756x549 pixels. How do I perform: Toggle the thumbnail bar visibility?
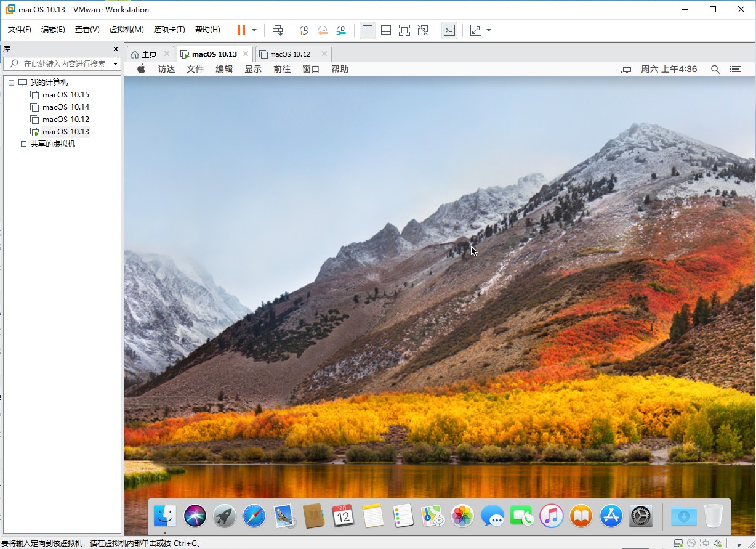(x=385, y=30)
